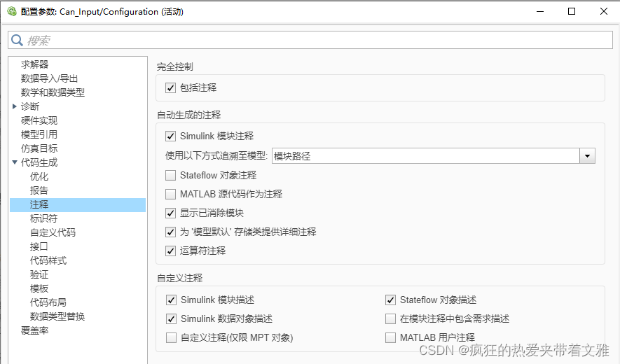Screen dimensions: 620x364
Task: Uncheck Simulink 模块注释 checkbox
Action: click(170, 136)
